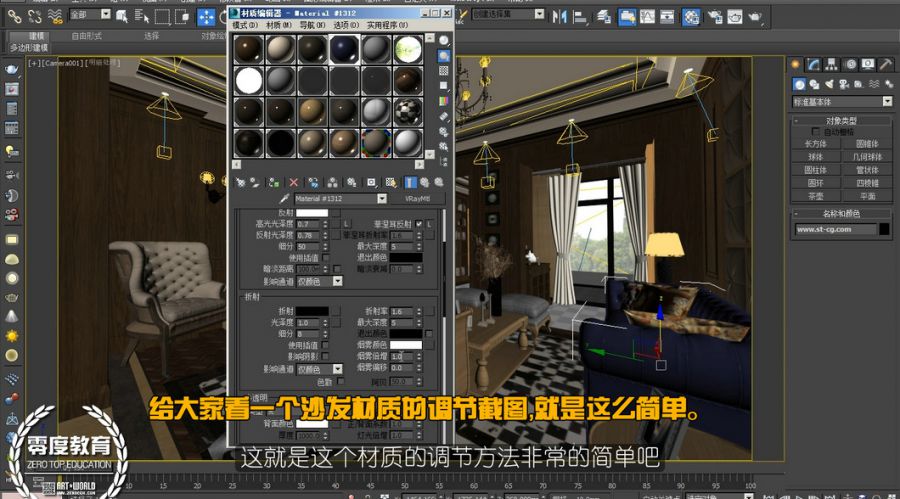The image size is (900, 499).
Task: Click black 折射 color swatch
Action: coord(312,311)
